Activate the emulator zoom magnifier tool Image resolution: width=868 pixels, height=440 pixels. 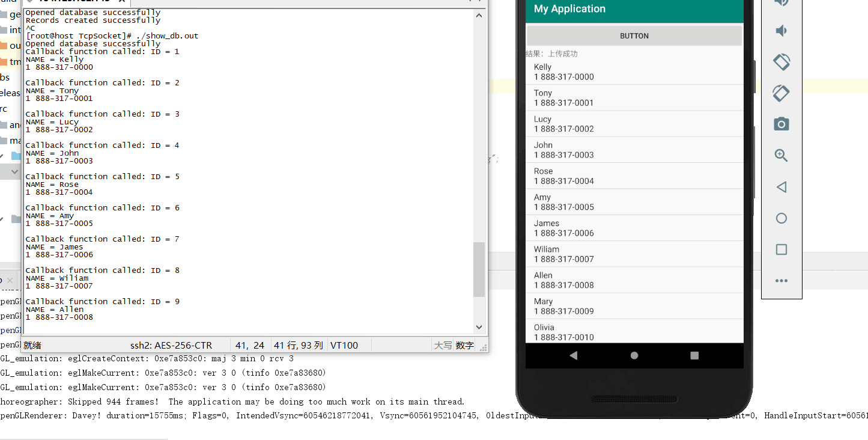[781, 156]
